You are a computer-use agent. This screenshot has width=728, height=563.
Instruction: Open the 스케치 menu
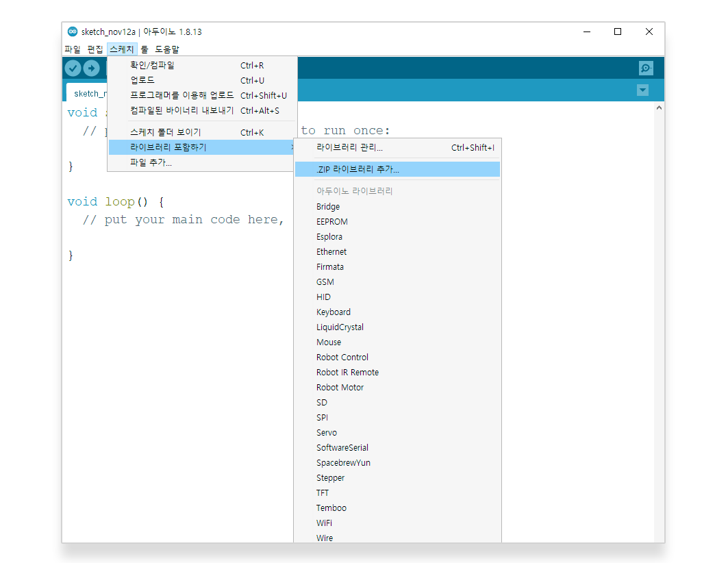122,49
